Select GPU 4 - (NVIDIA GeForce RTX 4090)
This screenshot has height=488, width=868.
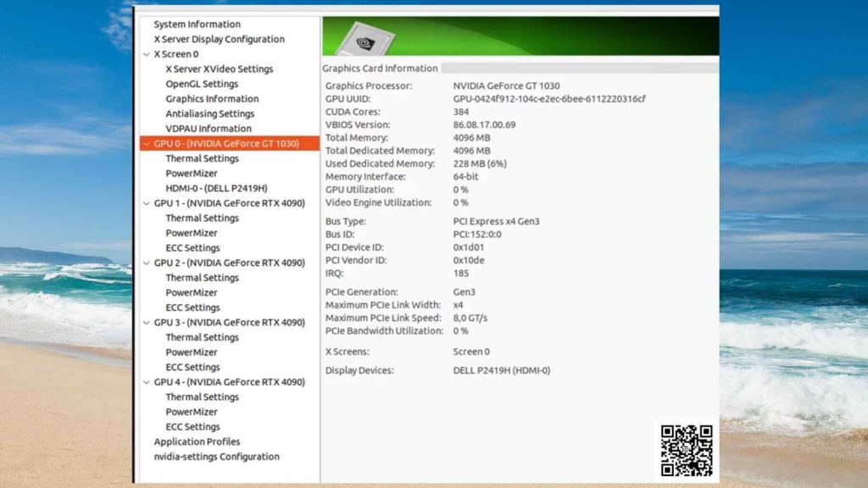click(229, 382)
